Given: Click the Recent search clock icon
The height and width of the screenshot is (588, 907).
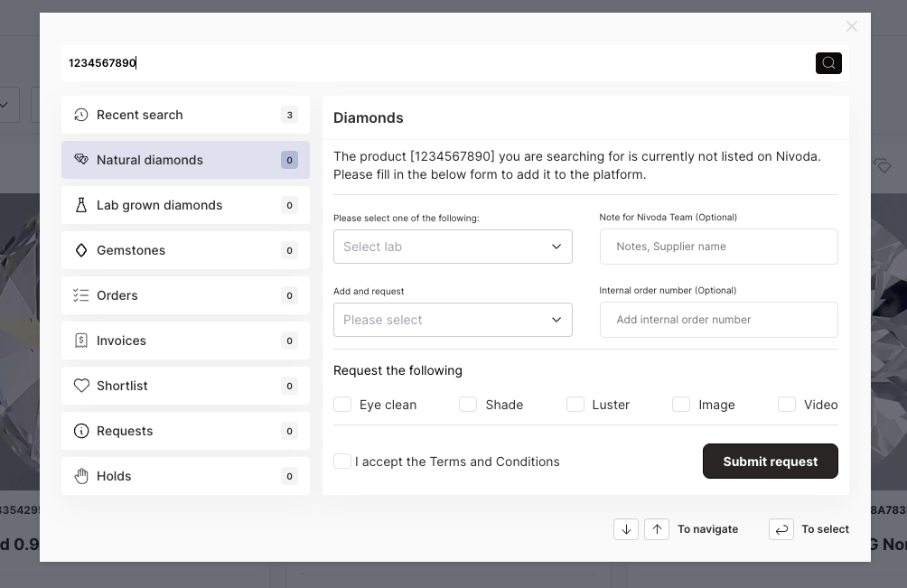Looking at the screenshot, I should pos(81,115).
